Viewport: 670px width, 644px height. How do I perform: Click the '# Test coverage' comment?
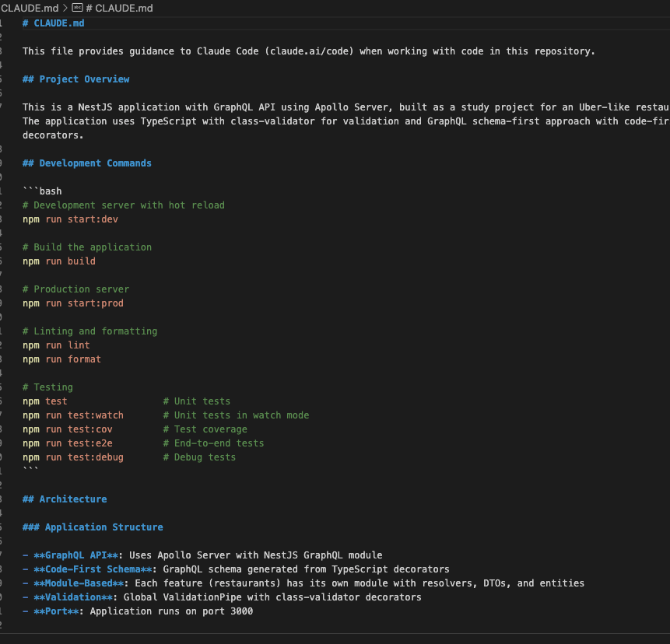(x=205, y=429)
